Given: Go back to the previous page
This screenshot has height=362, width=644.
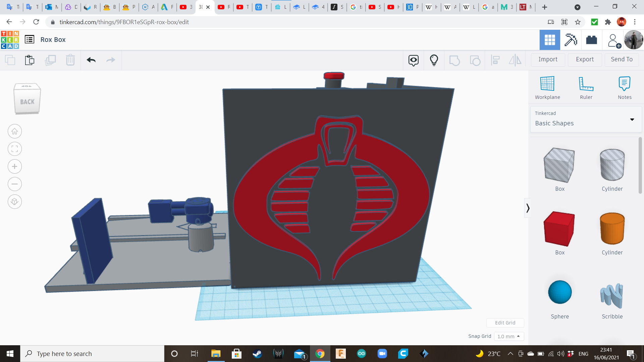Looking at the screenshot, I should [9, 22].
